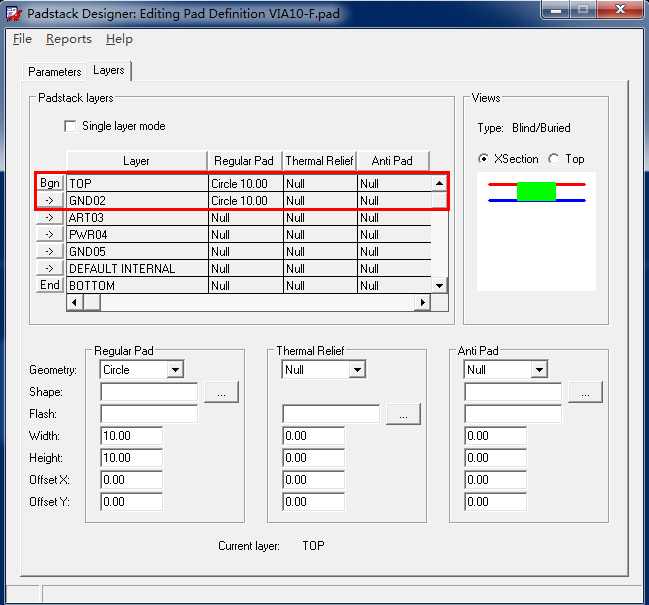The image size is (649, 605).
Task: Click the Regular Pad Offset Y field
Action: click(132, 502)
